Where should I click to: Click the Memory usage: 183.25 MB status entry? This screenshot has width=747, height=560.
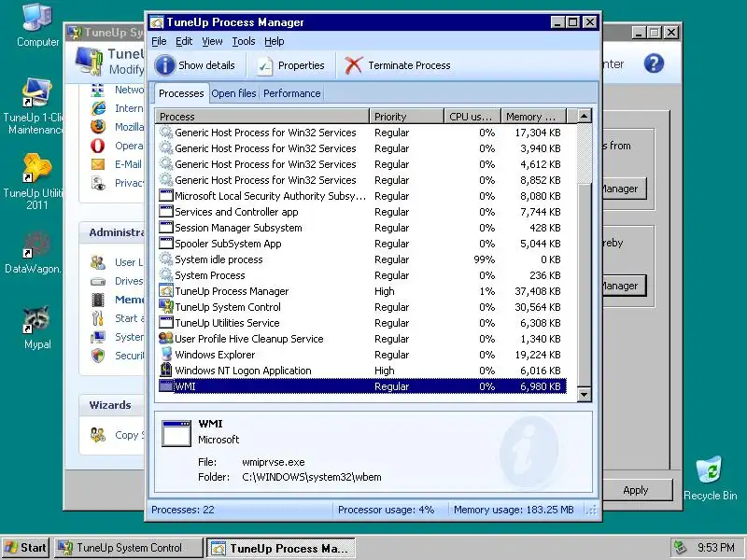pyautogui.click(x=514, y=510)
